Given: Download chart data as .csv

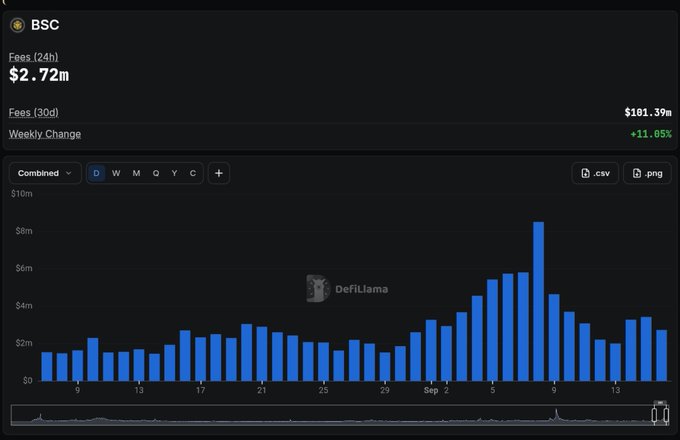Looking at the screenshot, I should 595,173.
